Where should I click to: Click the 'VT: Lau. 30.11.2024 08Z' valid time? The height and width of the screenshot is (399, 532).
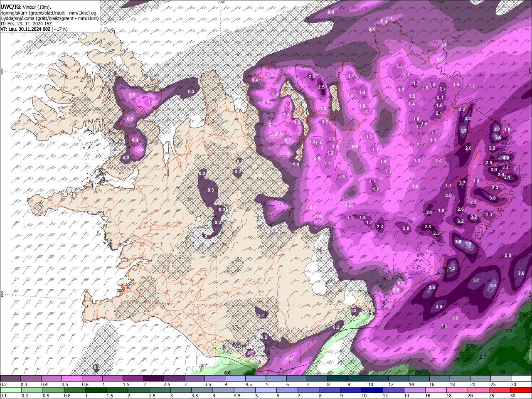click(25, 29)
